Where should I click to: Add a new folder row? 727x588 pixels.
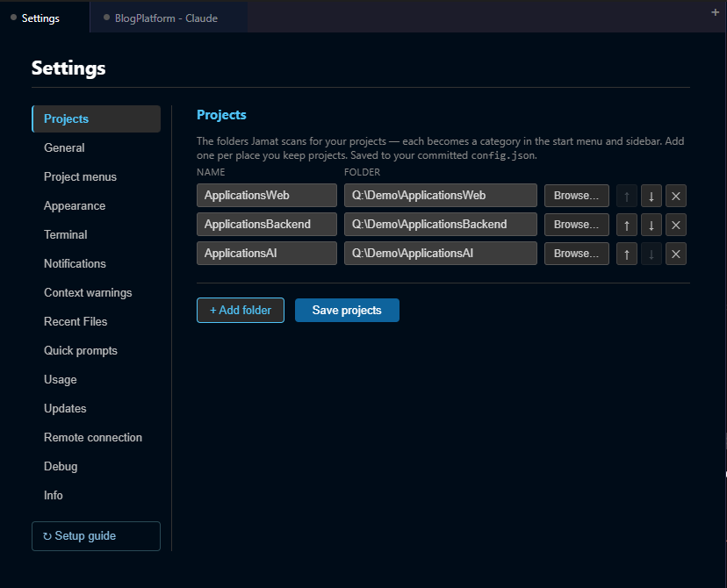pos(241,310)
